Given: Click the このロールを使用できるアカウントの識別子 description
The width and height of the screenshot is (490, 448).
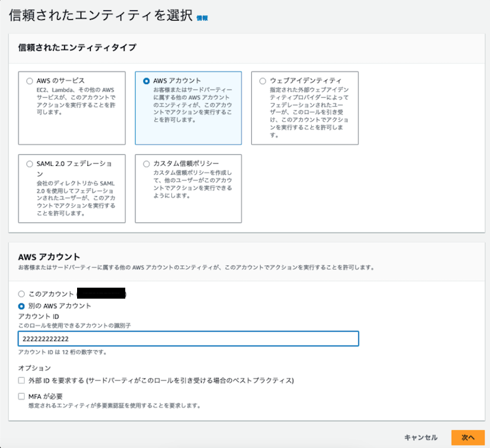Looking at the screenshot, I should click(x=74, y=326).
